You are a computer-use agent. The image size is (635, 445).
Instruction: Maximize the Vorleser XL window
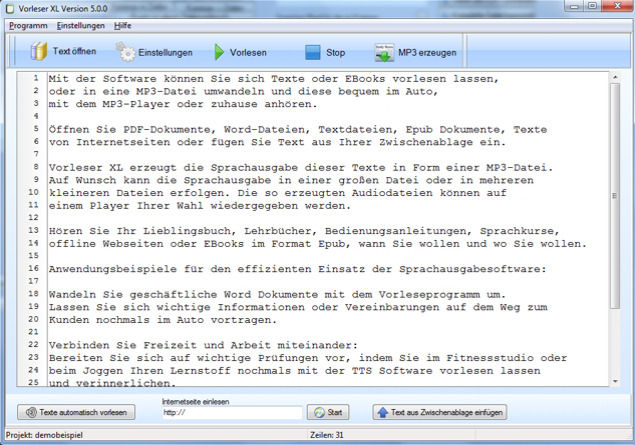click(x=592, y=6)
